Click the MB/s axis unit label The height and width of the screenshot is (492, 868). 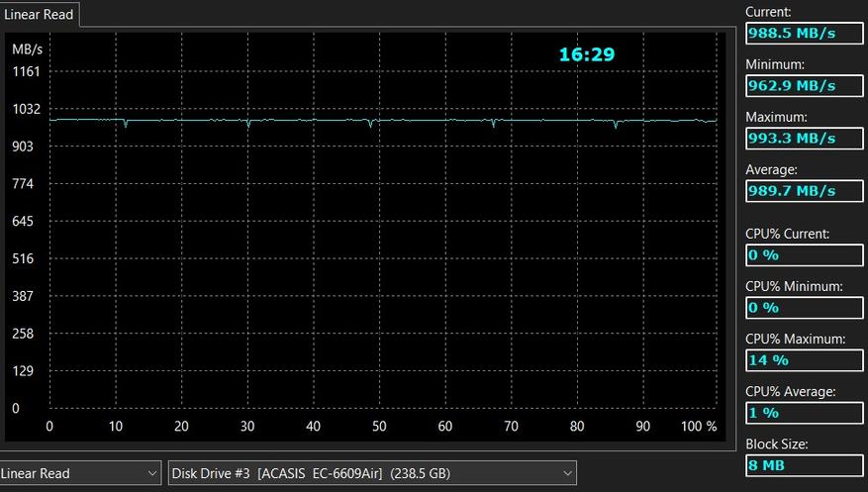[x=27, y=49]
